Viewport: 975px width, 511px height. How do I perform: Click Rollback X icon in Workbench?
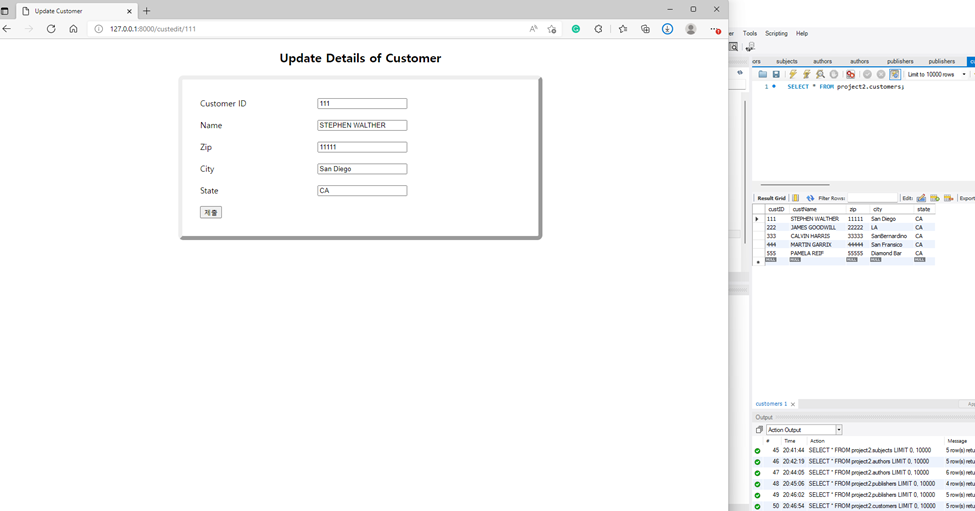coord(881,74)
